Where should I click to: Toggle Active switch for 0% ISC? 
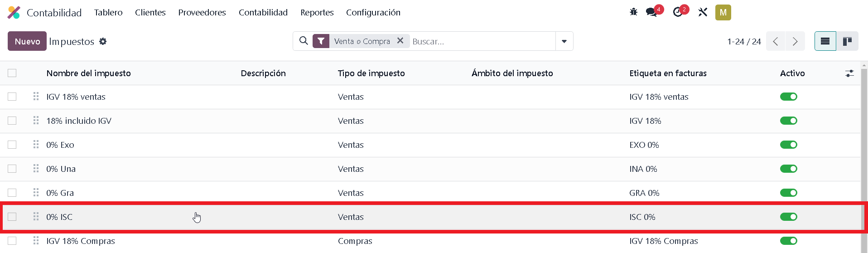(x=789, y=217)
